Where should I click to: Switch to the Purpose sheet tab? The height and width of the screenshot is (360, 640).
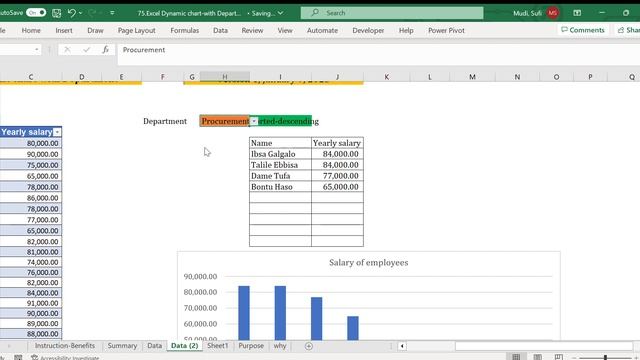(251, 346)
